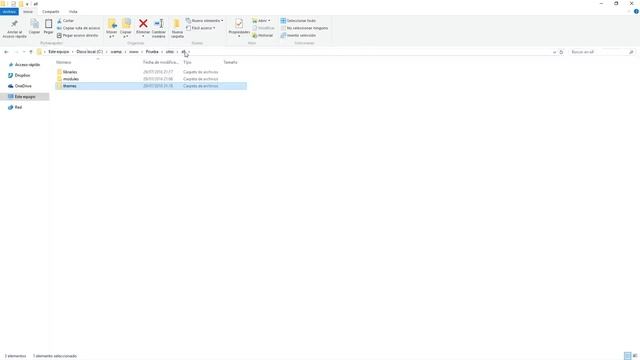Image resolution: width=640 pixels, height=360 pixels.
Task: Click the Prueba breadcrumb segment
Action: 152,52
